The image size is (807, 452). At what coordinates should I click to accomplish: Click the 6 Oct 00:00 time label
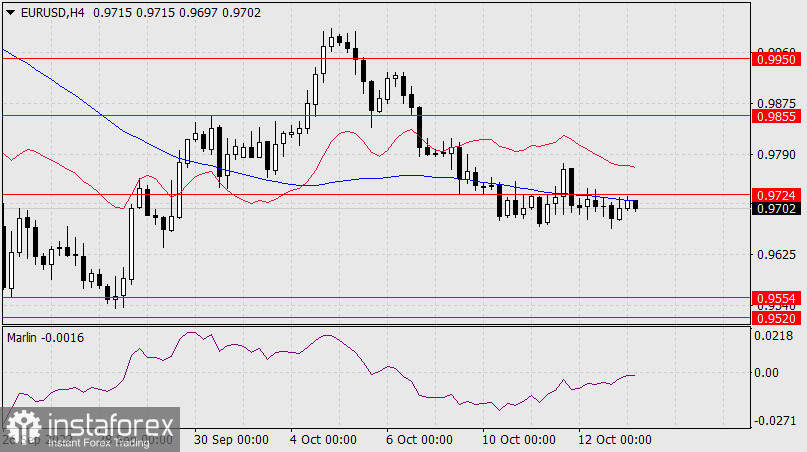pyautogui.click(x=419, y=440)
